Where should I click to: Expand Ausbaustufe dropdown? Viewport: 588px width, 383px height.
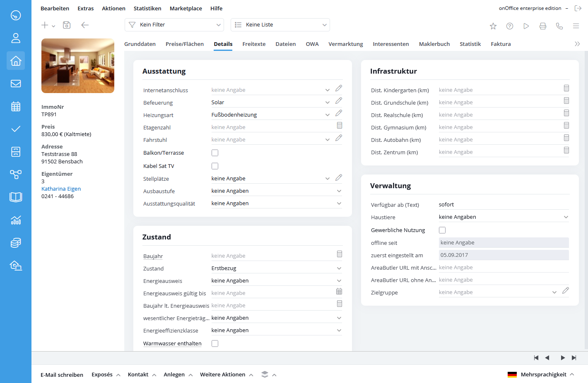[x=339, y=191]
